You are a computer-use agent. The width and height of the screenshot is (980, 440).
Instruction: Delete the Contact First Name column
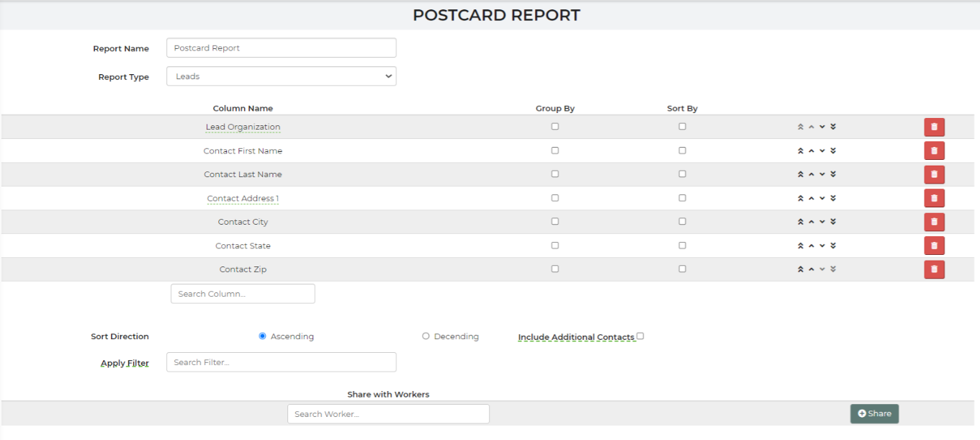934,151
